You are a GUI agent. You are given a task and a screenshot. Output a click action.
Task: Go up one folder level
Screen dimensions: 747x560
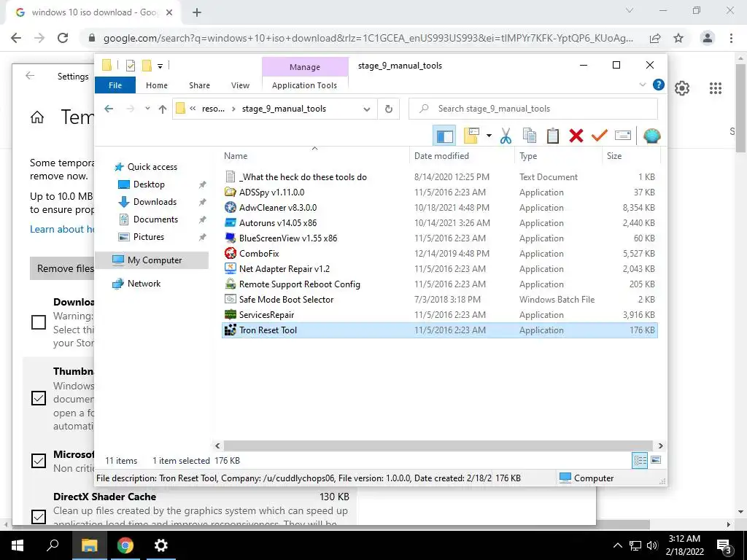pyautogui.click(x=163, y=109)
